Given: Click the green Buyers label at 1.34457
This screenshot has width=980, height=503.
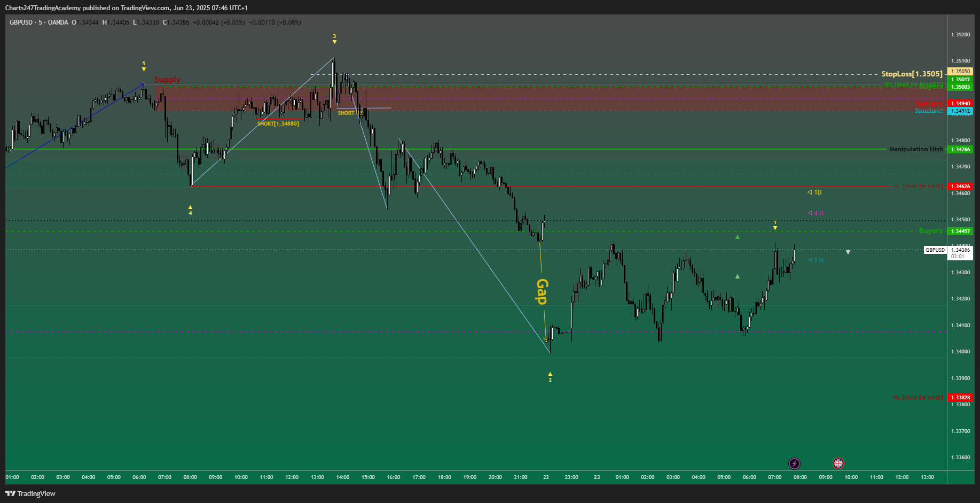Looking at the screenshot, I should pyautogui.click(x=931, y=231).
